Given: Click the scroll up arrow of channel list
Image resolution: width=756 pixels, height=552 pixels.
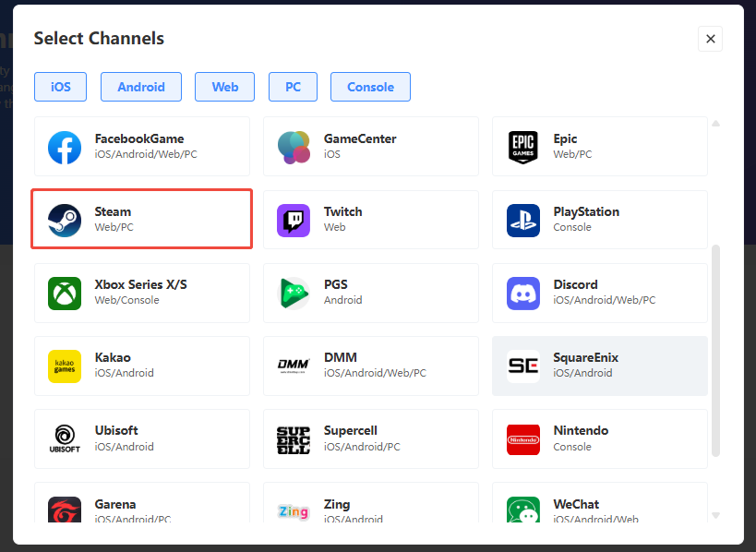Looking at the screenshot, I should [x=716, y=124].
